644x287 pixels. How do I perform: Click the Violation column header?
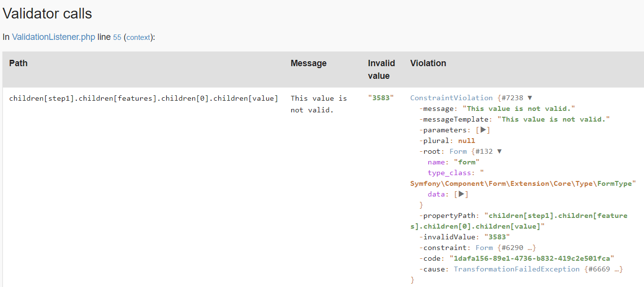428,63
